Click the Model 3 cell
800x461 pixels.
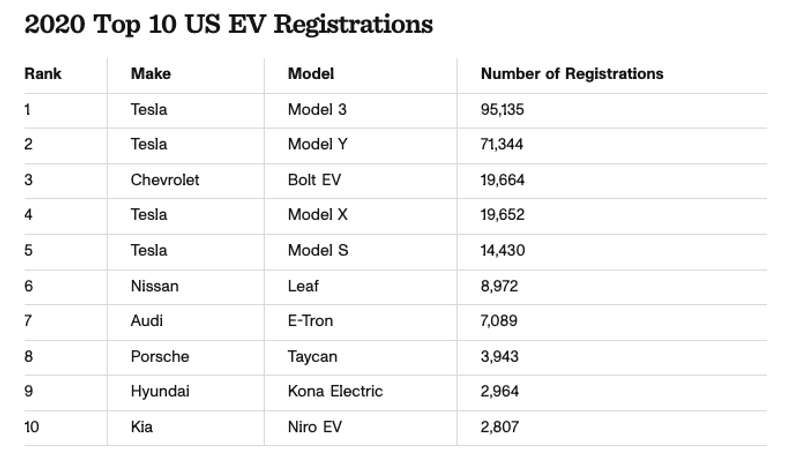[x=317, y=110]
